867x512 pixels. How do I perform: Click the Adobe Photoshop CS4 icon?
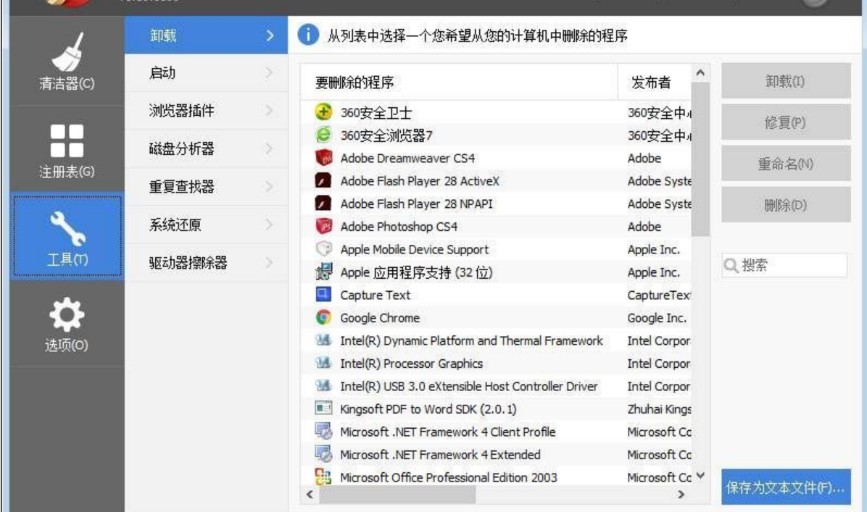tap(323, 226)
